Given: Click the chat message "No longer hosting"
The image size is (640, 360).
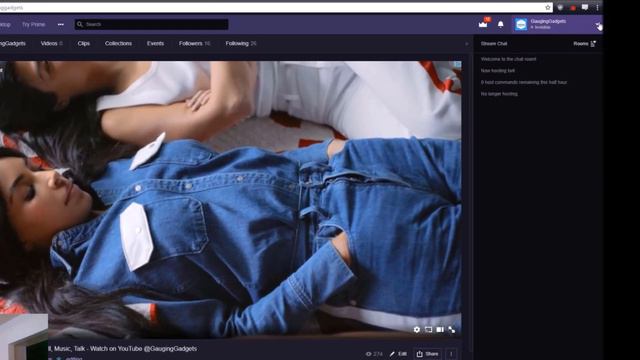Looking at the screenshot, I should click(499, 94).
